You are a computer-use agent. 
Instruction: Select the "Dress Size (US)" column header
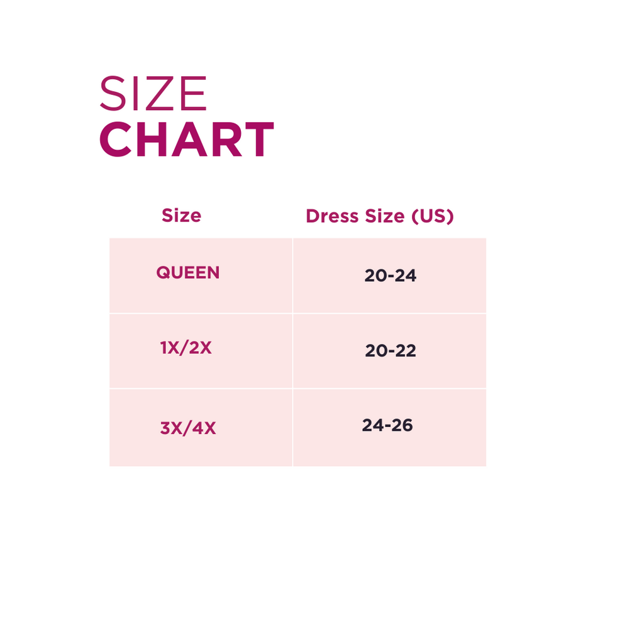tap(379, 216)
